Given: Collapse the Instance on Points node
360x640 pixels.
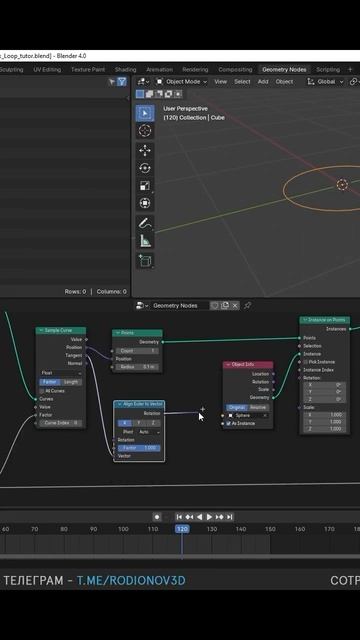Looking at the screenshot, I should (305, 320).
